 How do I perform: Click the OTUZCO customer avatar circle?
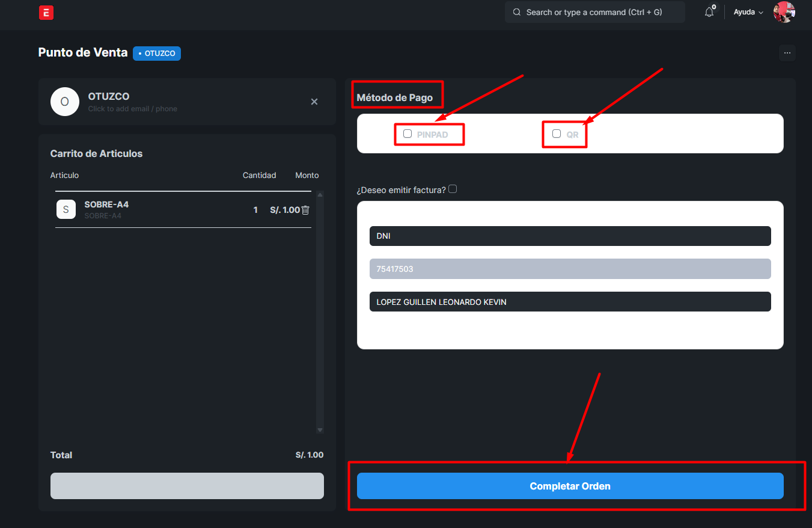(65, 102)
